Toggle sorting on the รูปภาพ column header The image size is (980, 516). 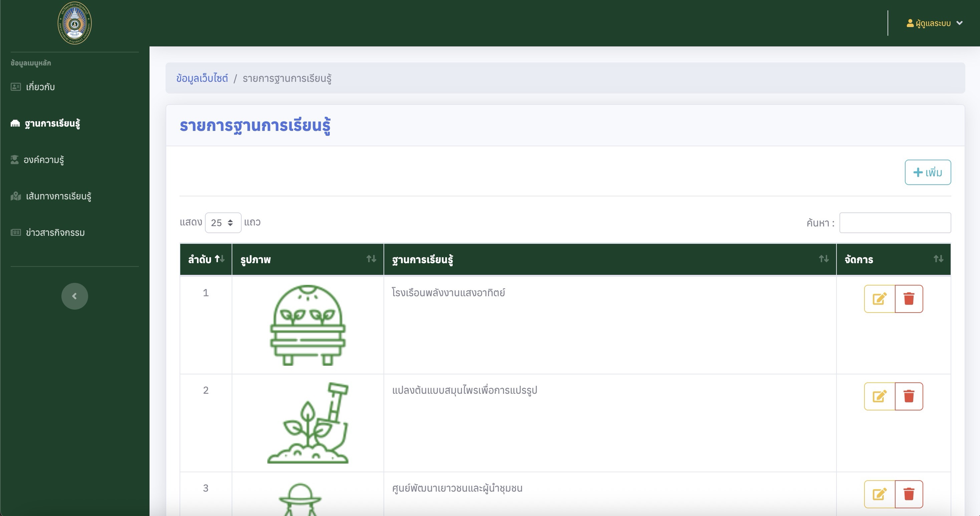[307, 260]
